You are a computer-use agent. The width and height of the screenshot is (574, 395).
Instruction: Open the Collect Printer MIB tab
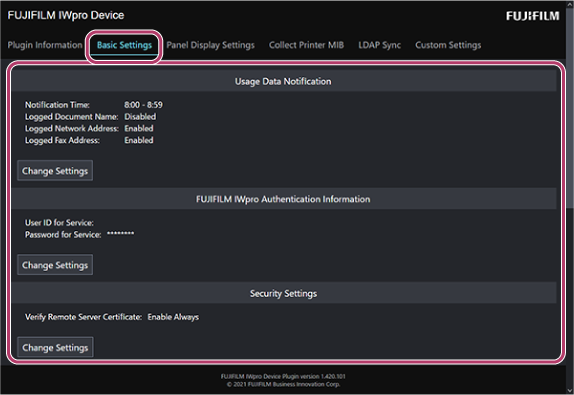click(306, 45)
